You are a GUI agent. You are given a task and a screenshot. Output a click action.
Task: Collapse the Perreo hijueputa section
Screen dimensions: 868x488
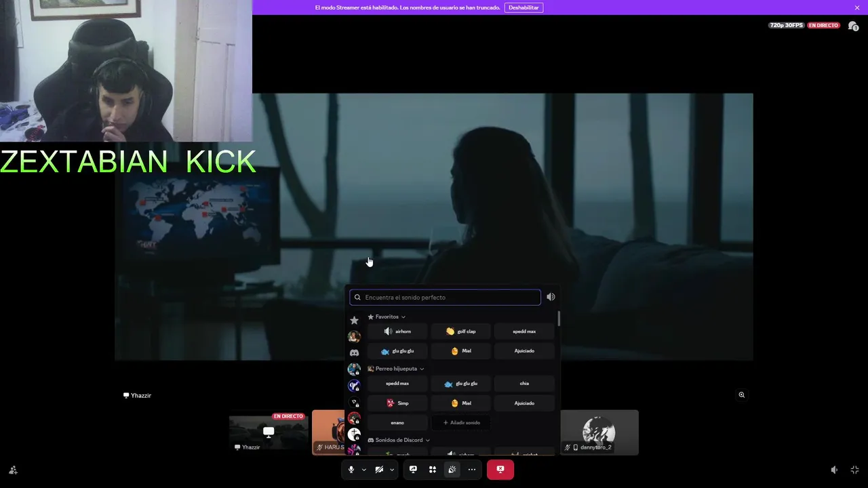pyautogui.click(x=395, y=369)
